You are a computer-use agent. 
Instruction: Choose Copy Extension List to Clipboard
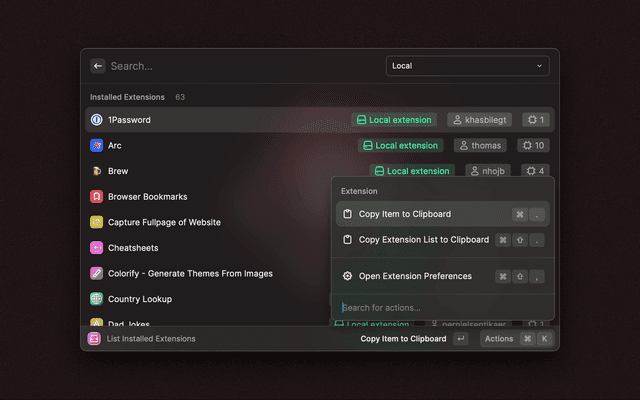423,240
